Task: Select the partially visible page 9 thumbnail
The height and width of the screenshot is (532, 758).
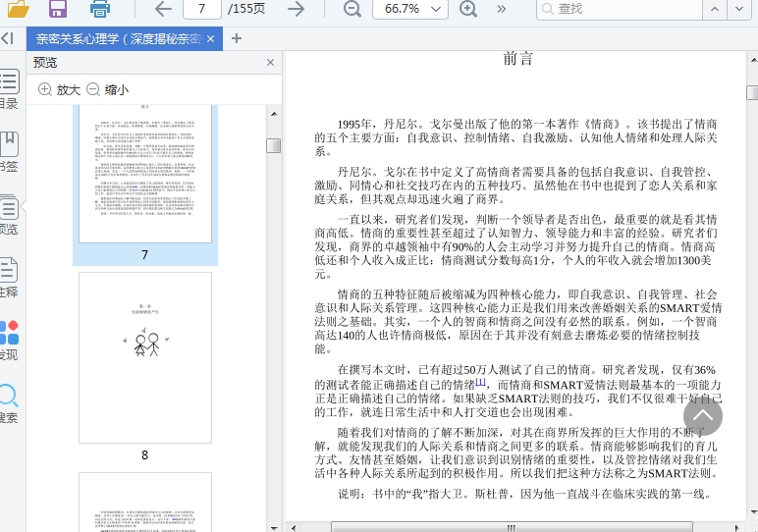Action: click(x=145, y=502)
